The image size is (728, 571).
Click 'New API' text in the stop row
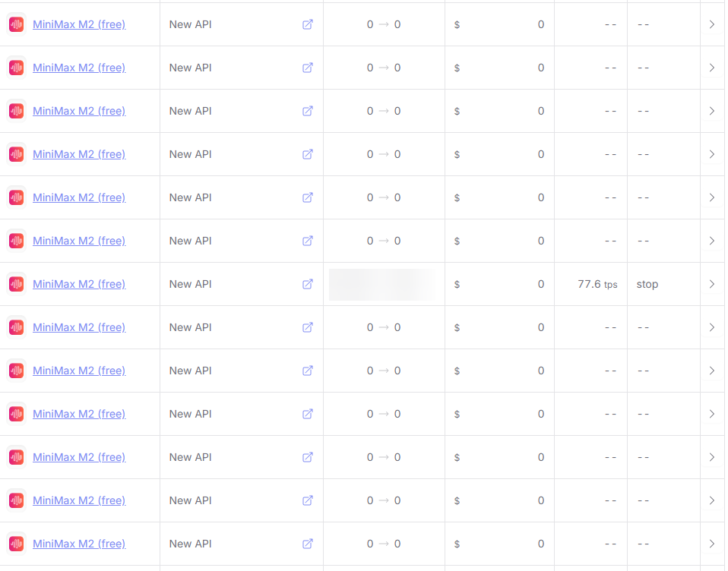click(x=190, y=284)
